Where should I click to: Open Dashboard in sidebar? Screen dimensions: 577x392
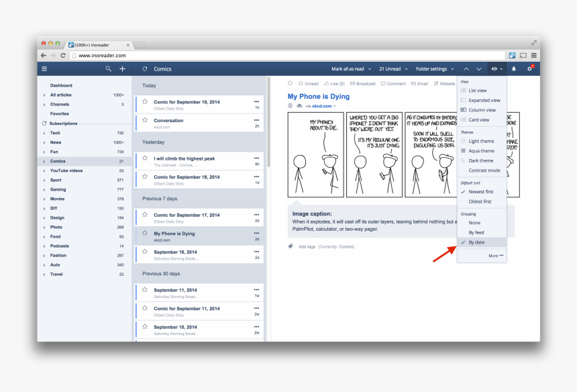pyautogui.click(x=61, y=85)
